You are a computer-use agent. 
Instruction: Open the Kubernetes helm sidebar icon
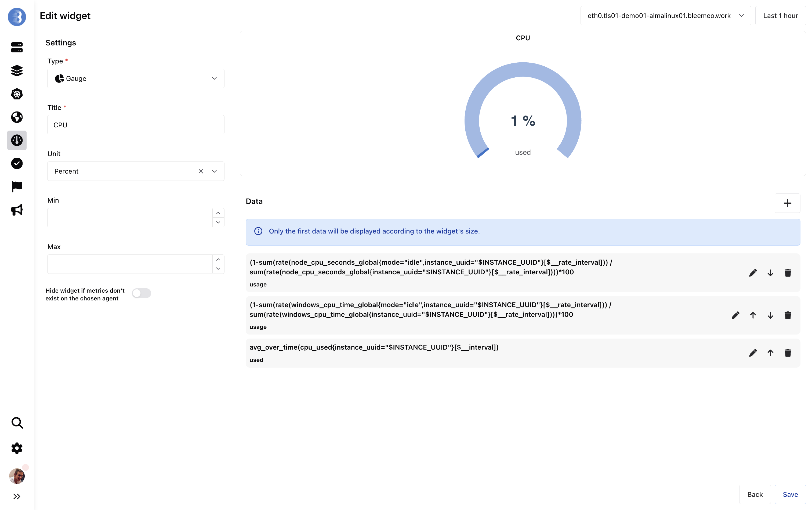click(x=17, y=94)
